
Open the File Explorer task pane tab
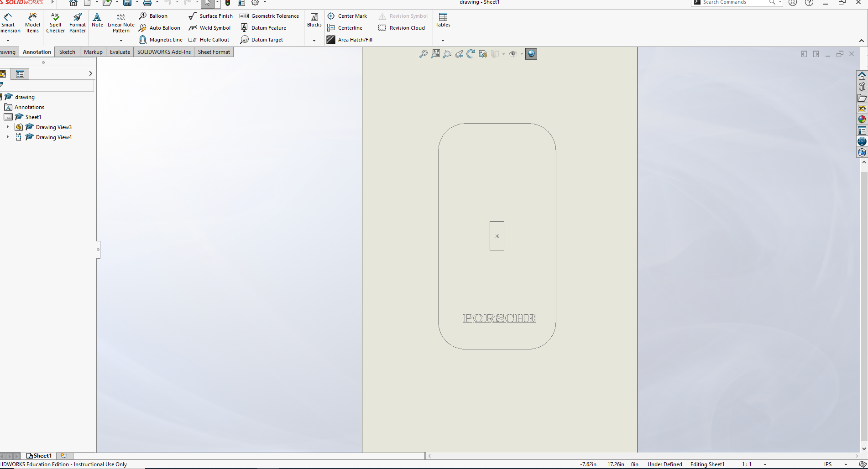pyautogui.click(x=862, y=98)
